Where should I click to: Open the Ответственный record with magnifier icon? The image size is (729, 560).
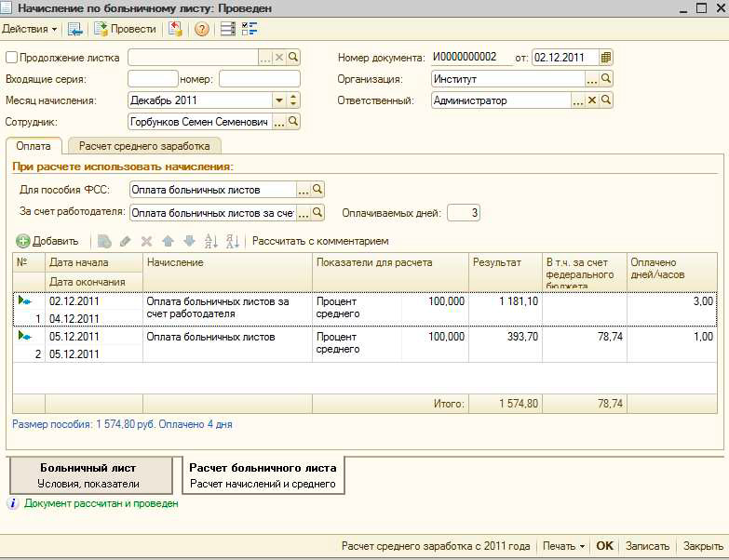(606, 100)
